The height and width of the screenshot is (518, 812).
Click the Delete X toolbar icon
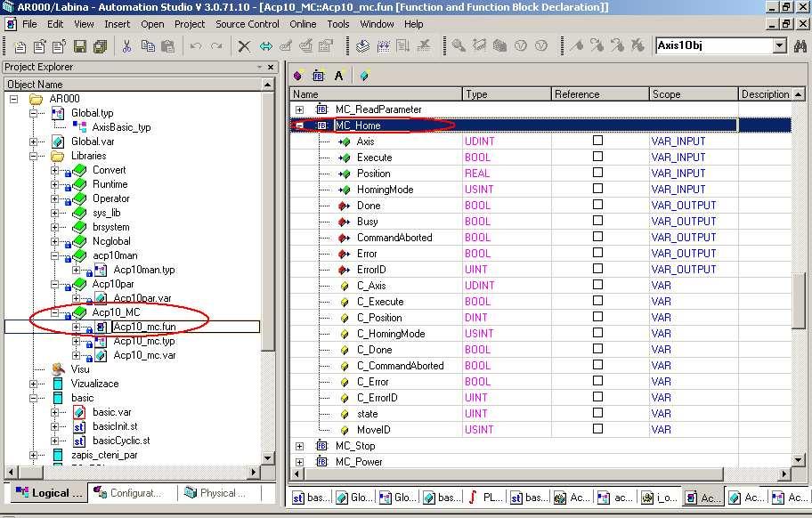tap(244, 46)
